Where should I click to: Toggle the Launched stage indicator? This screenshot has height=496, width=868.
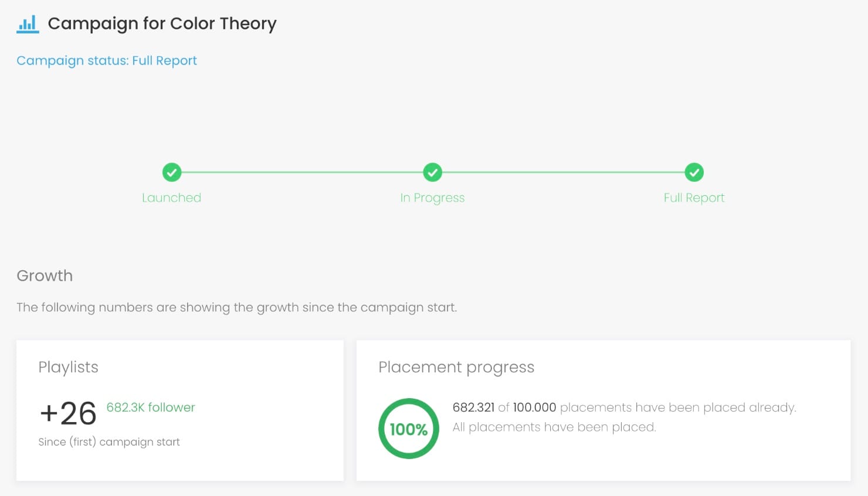coord(171,172)
